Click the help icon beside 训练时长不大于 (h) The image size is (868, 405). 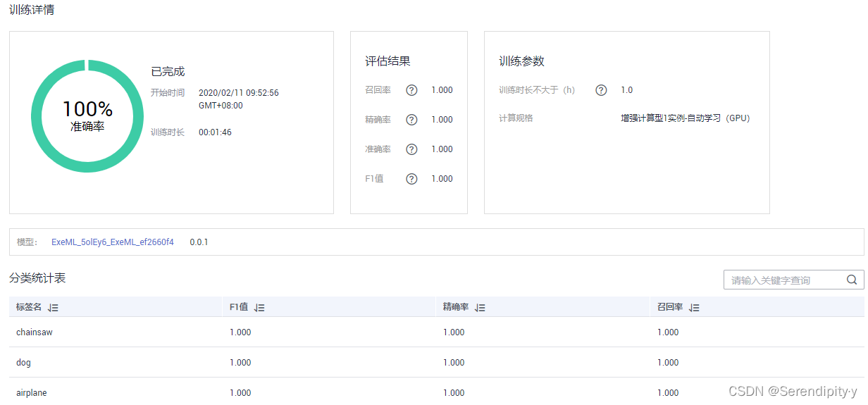click(601, 90)
